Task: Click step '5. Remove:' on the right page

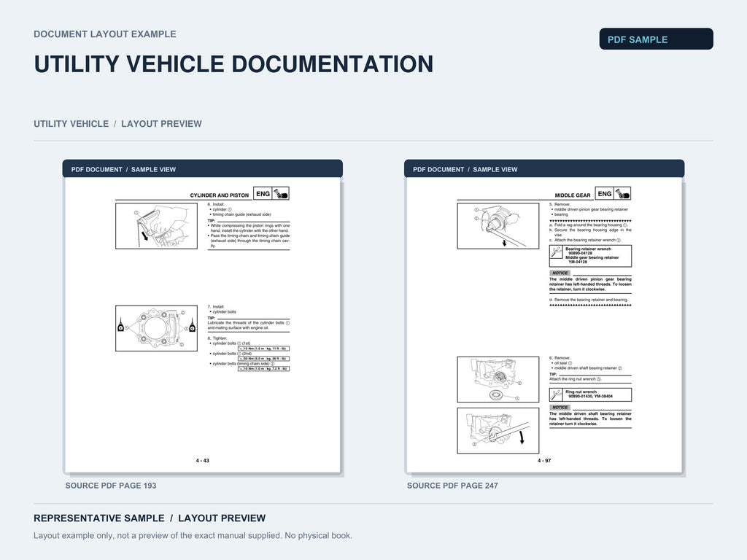Action: (560, 204)
